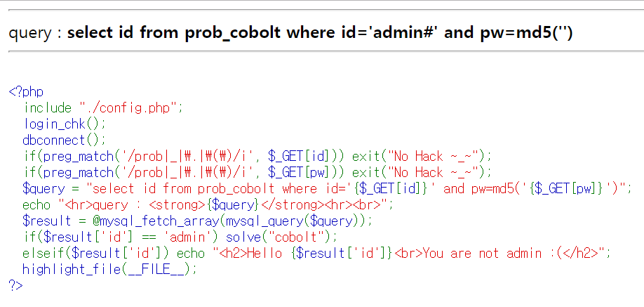Click the preg_match line checking $_GET[pw]

[257, 172]
